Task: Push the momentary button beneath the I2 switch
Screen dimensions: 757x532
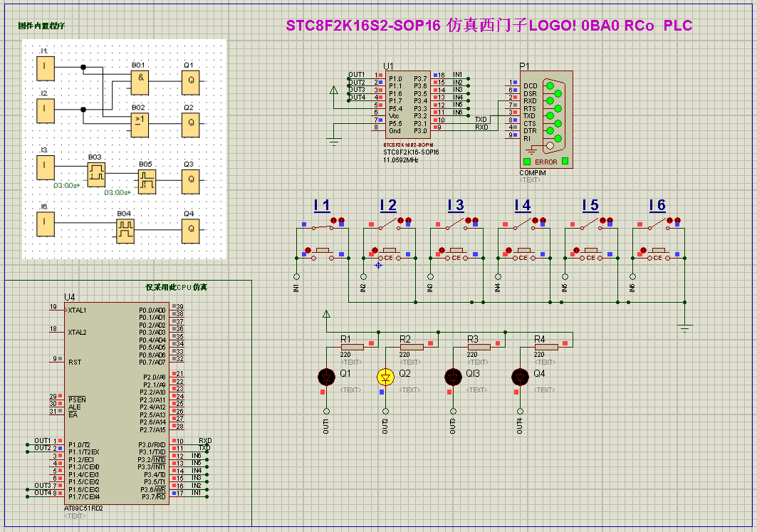Action: [390, 254]
